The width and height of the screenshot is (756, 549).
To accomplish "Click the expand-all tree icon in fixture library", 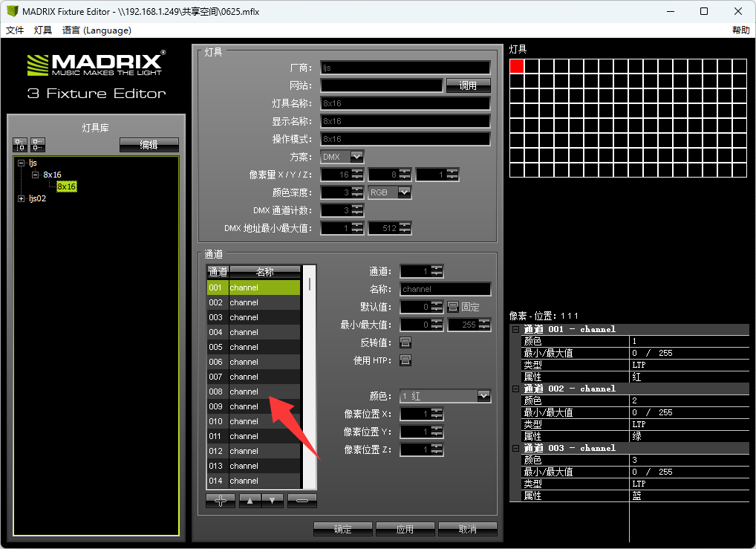I will pyautogui.click(x=20, y=145).
